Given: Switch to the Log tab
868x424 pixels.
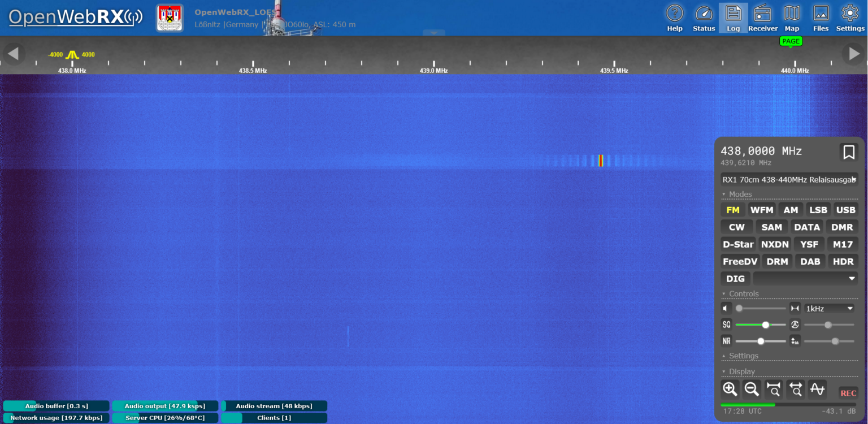Looking at the screenshot, I should (733, 18).
